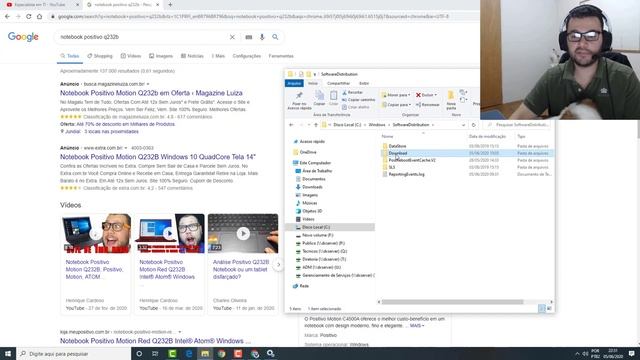Open the address bar history dropdown

click(x=463, y=125)
